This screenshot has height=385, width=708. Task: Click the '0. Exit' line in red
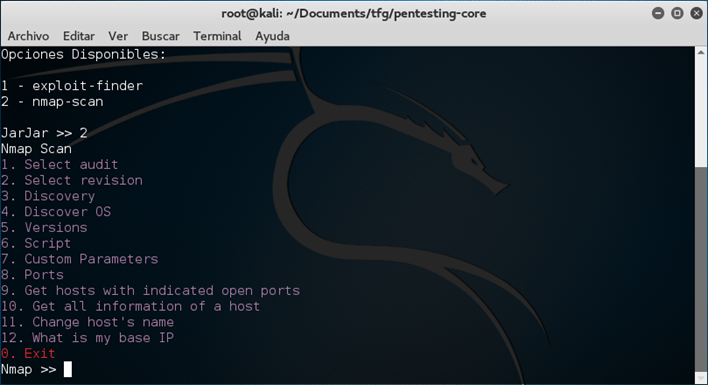click(x=28, y=353)
